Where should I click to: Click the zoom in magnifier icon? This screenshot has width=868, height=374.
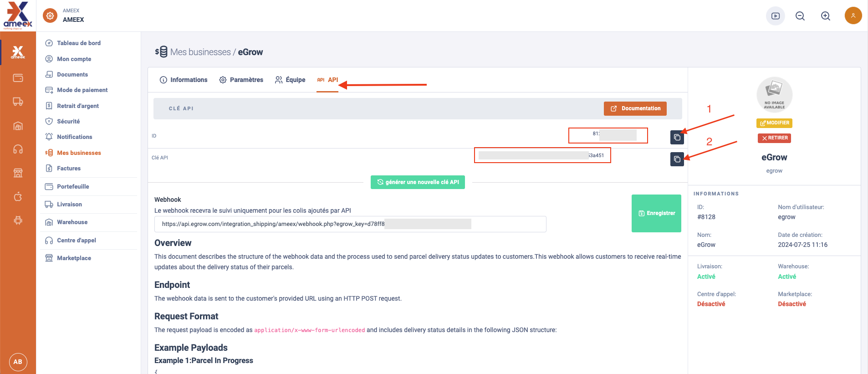coord(825,16)
